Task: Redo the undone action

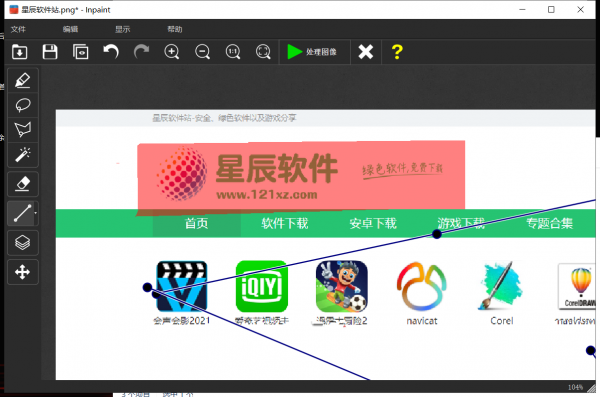Action: click(x=141, y=52)
